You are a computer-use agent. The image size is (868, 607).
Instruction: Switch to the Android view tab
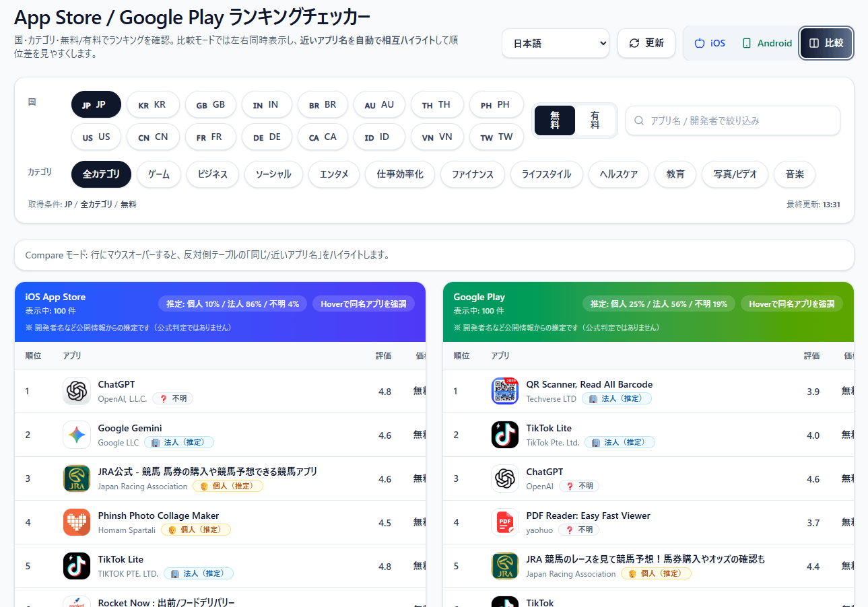tap(767, 43)
